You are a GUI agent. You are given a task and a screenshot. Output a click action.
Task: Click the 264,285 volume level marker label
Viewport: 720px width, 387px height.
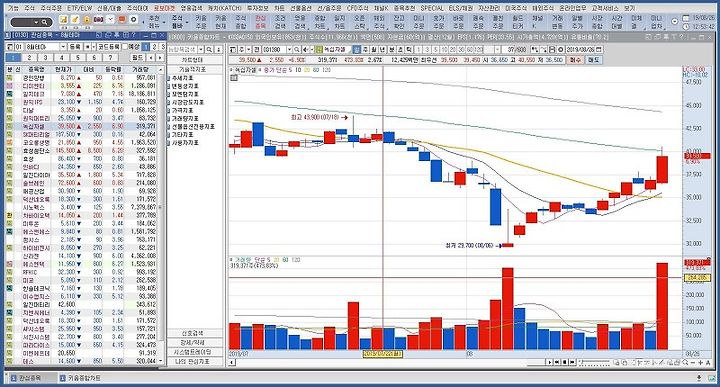pos(698,278)
